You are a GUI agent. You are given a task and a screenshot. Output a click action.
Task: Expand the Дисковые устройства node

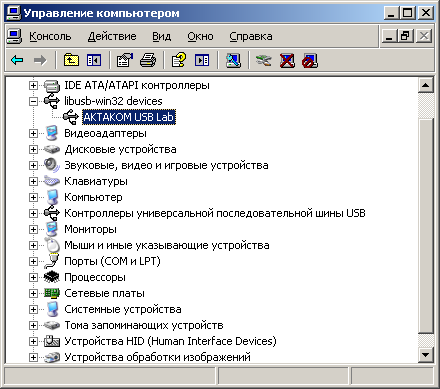(x=33, y=149)
